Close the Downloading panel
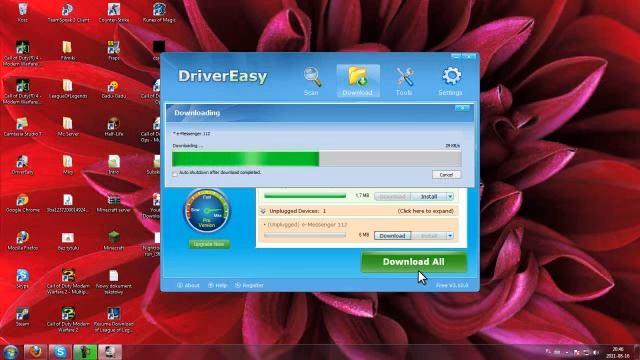640x360 pixels. pyautogui.click(x=462, y=108)
